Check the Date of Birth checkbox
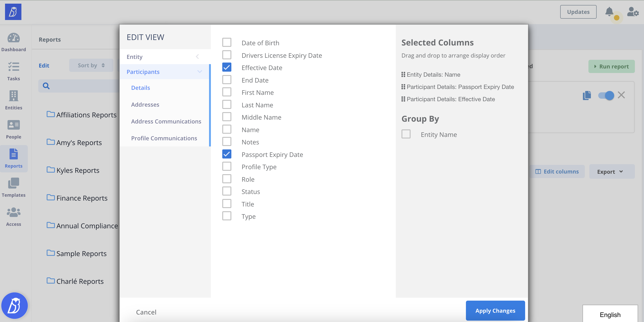The height and width of the screenshot is (322, 644). click(227, 43)
